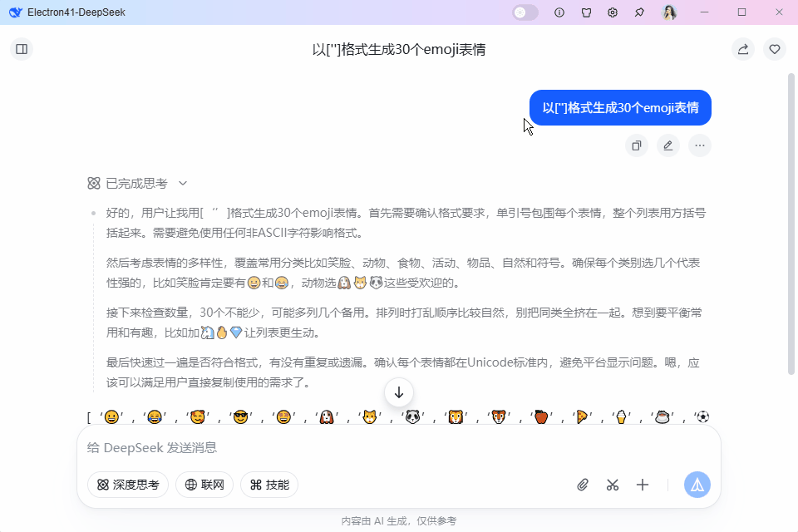The height and width of the screenshot is (532, 798).
Task: Pin the window with pushpin icon
Action: click(x=639, y=12)
